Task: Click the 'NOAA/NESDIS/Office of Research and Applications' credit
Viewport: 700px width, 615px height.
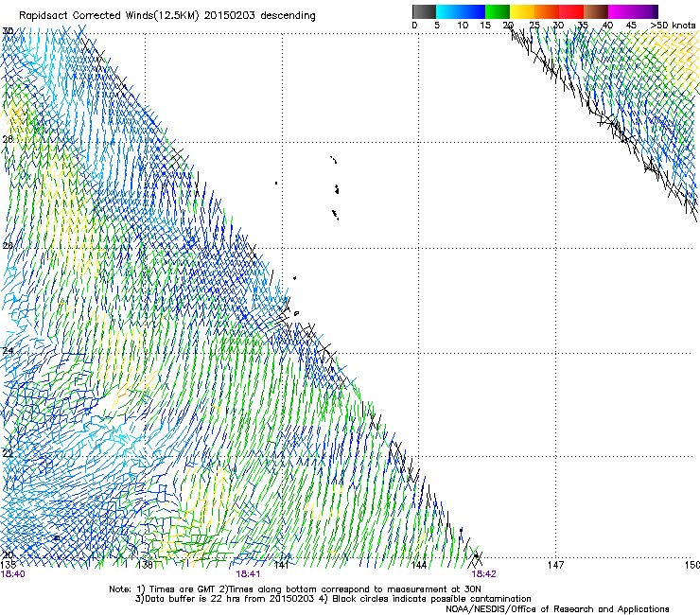Action: pyautogui.click(x=557, y=609)
